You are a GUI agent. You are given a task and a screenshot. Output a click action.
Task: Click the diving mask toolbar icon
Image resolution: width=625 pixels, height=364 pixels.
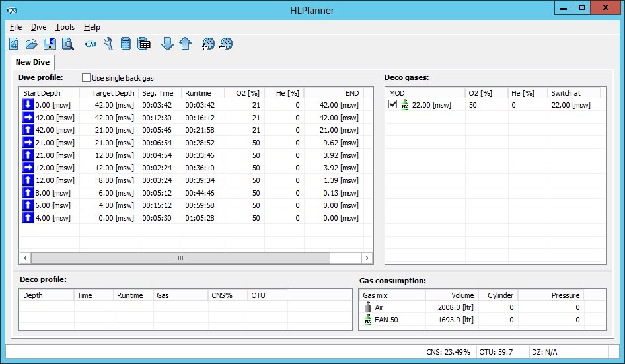pyautogui.click(x=91, y=44)
